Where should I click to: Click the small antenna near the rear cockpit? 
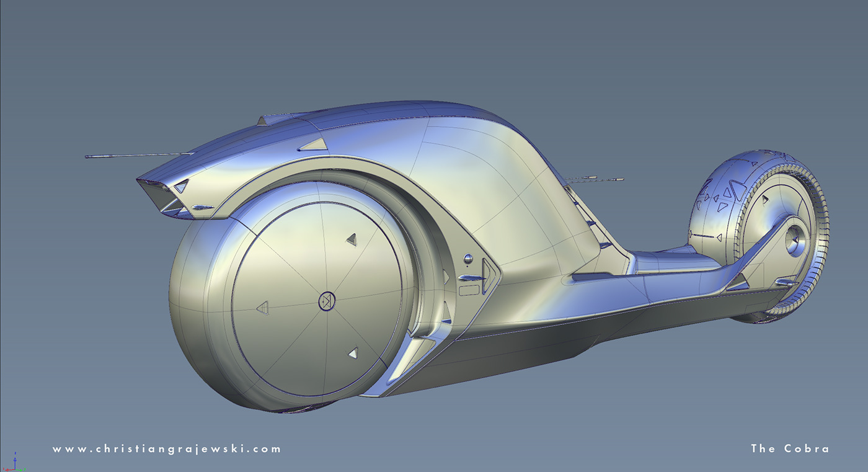(595, 180)
